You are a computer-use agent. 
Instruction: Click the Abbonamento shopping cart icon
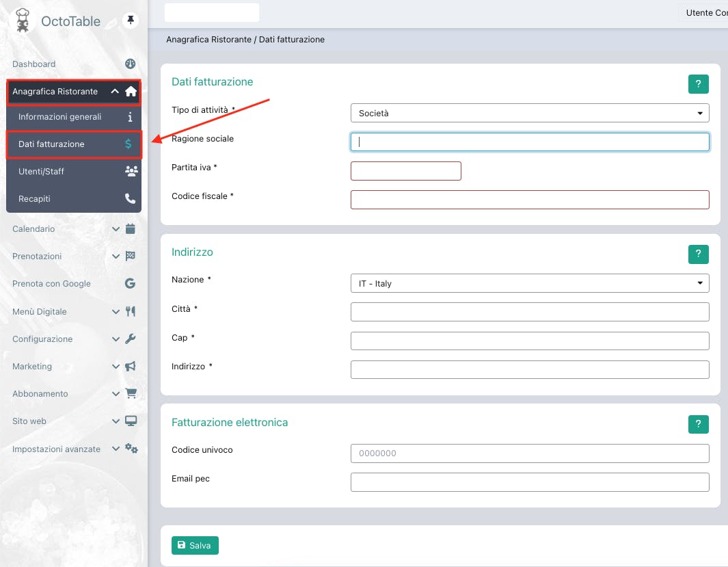(x=131, y=393)
